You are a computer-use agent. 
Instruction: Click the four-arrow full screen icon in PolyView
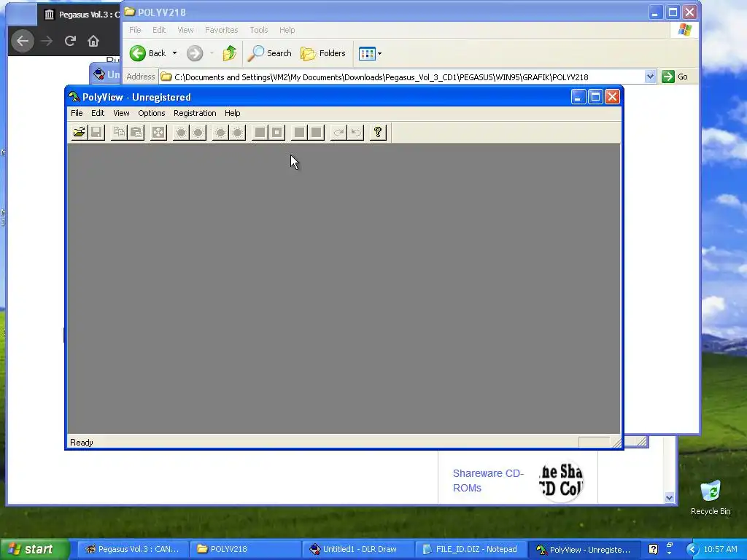[x=158, y=133]
